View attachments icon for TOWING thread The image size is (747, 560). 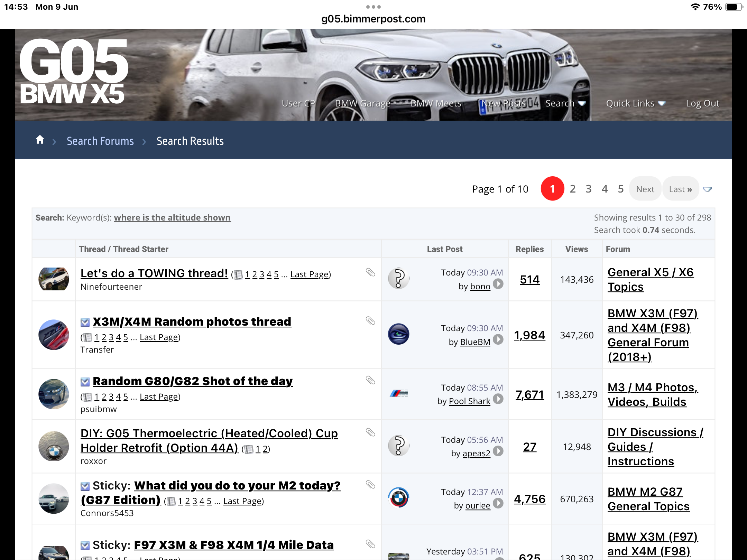tap(370, 272)
